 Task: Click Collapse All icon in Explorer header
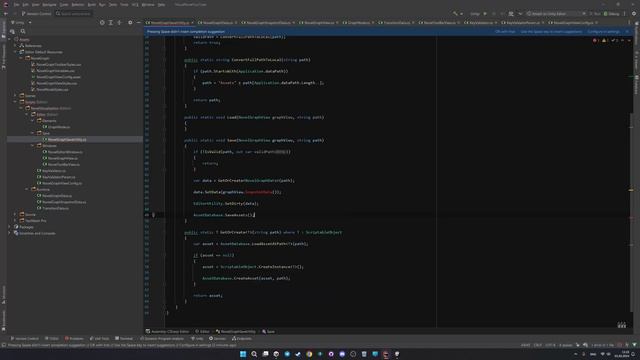(x=120, y=22)
